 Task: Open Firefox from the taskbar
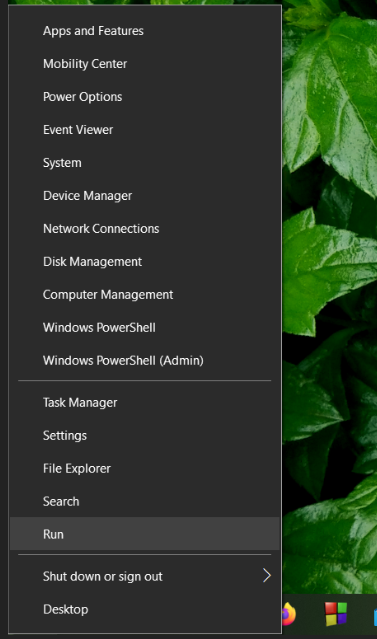tap(289, 614)
